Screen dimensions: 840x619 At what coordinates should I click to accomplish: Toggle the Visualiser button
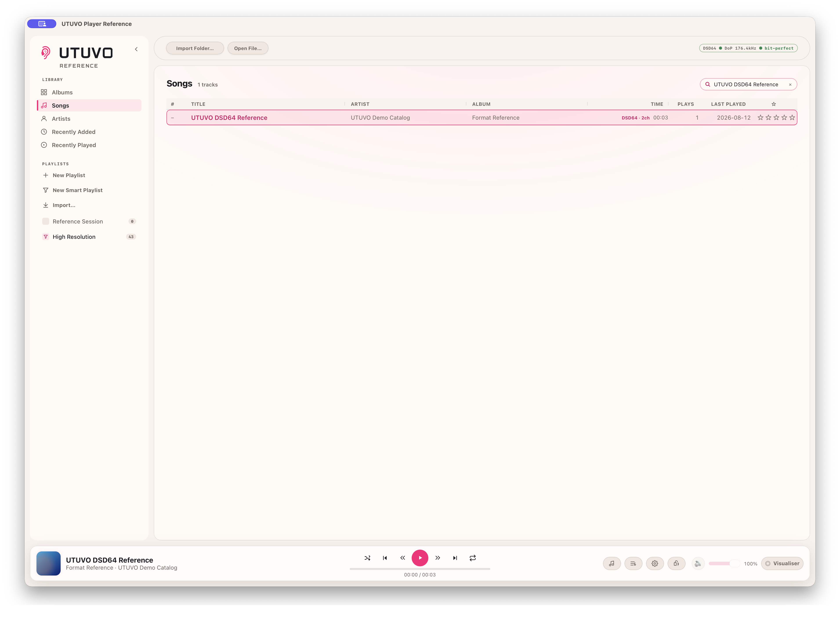(x=782, y=563)
